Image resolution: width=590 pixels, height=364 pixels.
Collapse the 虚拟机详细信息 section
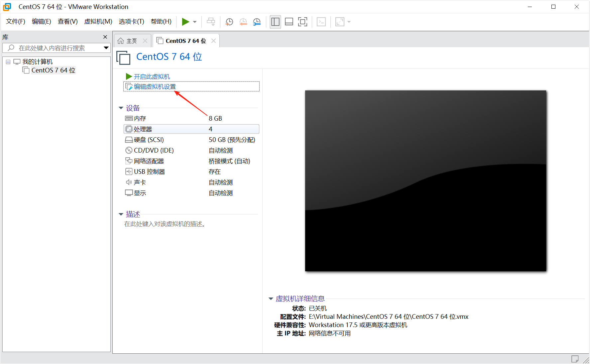tap(271, 299)
